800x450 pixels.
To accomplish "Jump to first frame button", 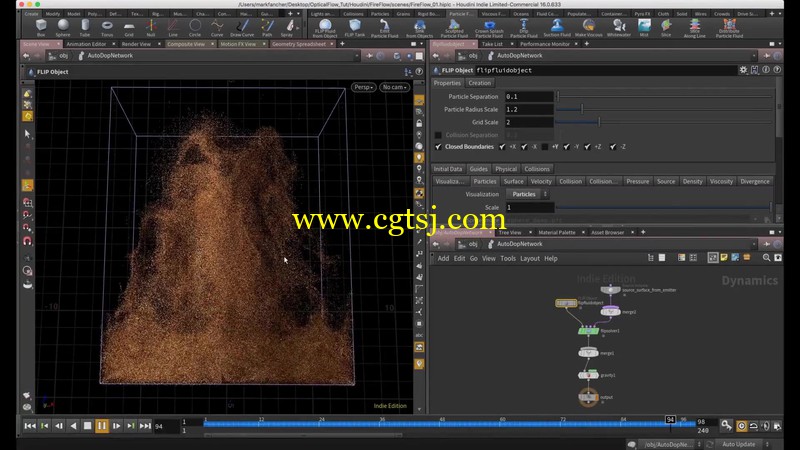I will 30,426.
